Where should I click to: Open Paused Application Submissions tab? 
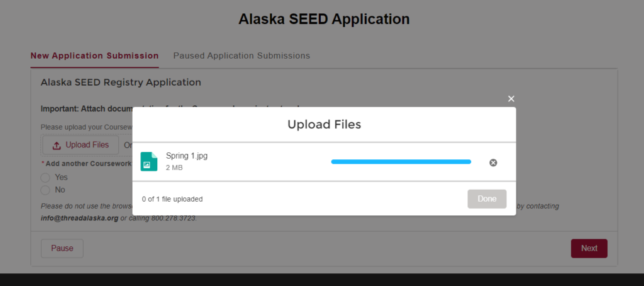pyautogui.click(x=241, y=55)
